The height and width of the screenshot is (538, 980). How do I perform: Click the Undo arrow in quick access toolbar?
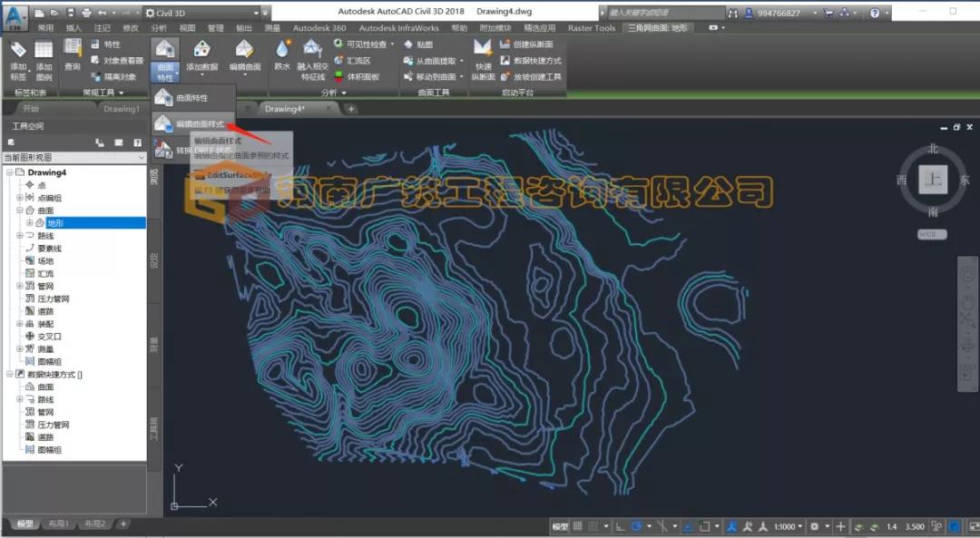pos(103,13)
